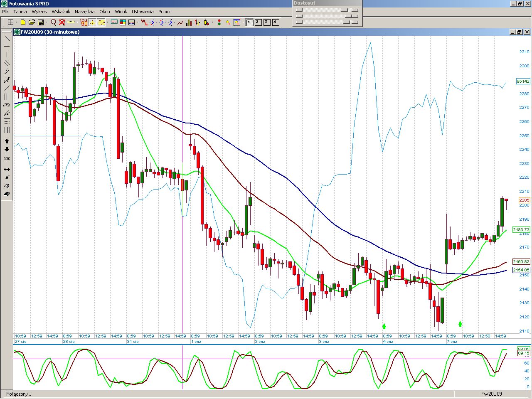Open the Tabela menu
Viewport: 532px width, 399px height.
tap(20, 12)
